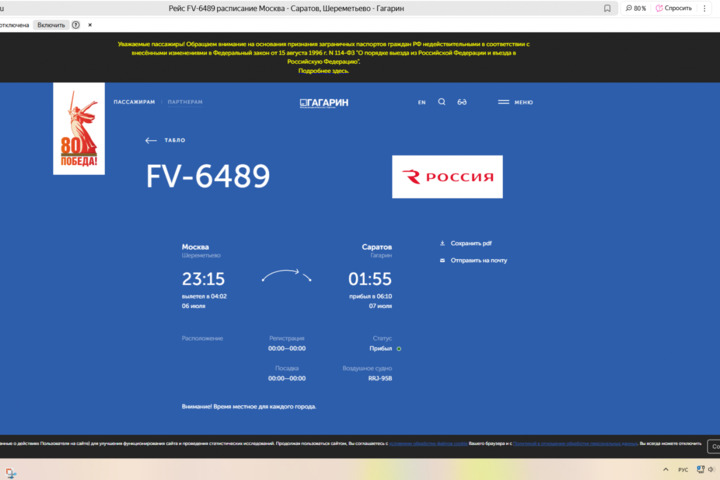The image size is (720, 480).
Task: Click the Спросить assistant button
Action: 674,8
